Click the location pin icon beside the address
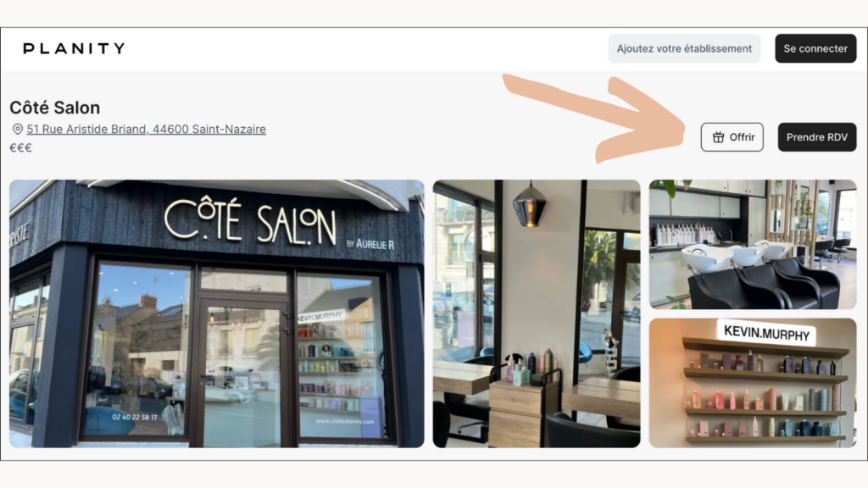The width and height of the screenshot is (868, 488). pos(18,129)
